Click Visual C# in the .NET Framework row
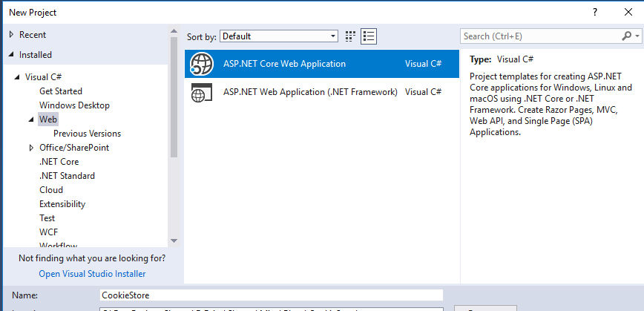 (423, 92)
